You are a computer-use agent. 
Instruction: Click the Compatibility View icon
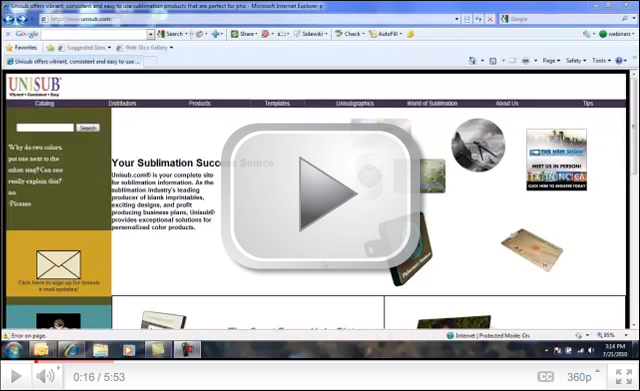click(x=467, y=19)
